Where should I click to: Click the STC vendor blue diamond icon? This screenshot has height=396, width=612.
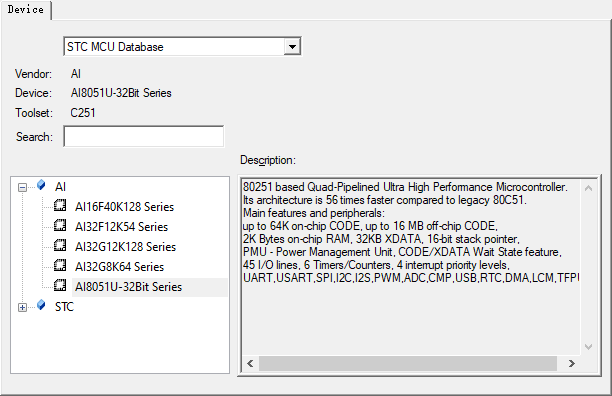click(x=41, y=305)
